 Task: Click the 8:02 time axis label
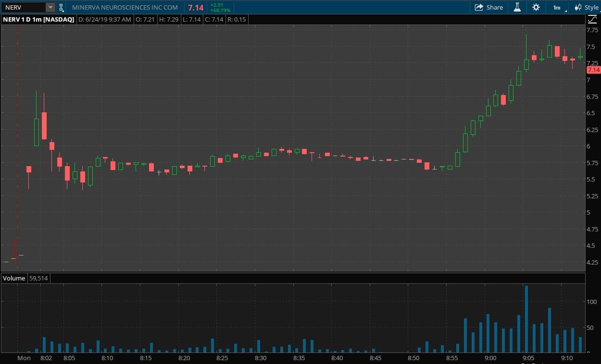click(46, 358)
